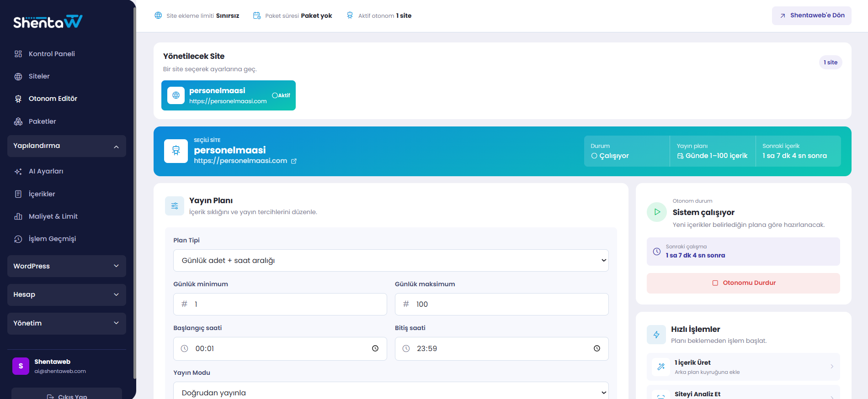Click the AI Ayarları sparkle icon
Screen dimensions: 868x399
(x=18, y=171)
